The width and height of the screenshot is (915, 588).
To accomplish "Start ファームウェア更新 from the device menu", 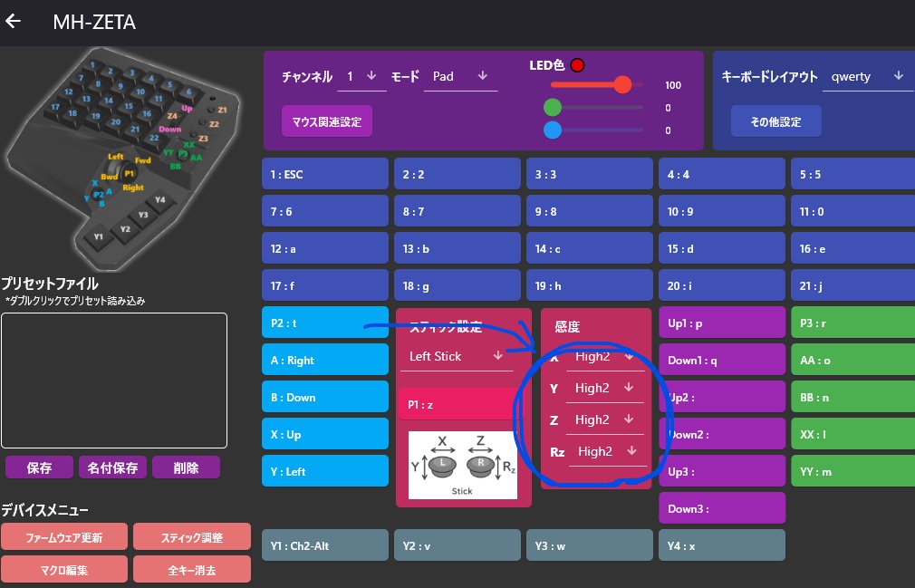I will tap(63, 536).
